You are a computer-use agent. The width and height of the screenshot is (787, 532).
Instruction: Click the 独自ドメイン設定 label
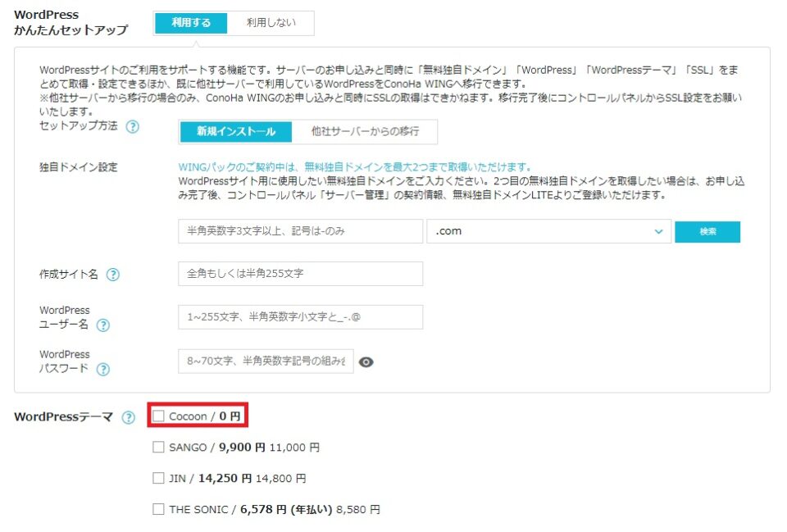point(79,167)
